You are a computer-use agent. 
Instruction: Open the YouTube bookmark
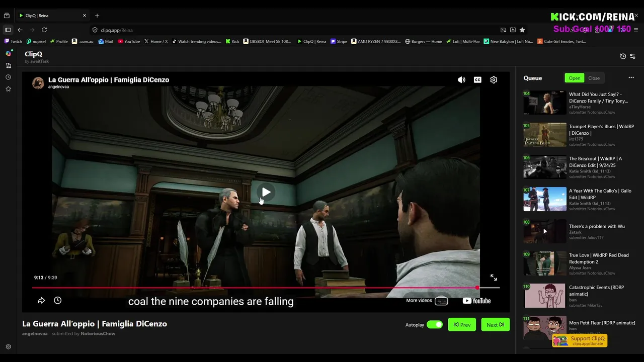tap(129, 42)
